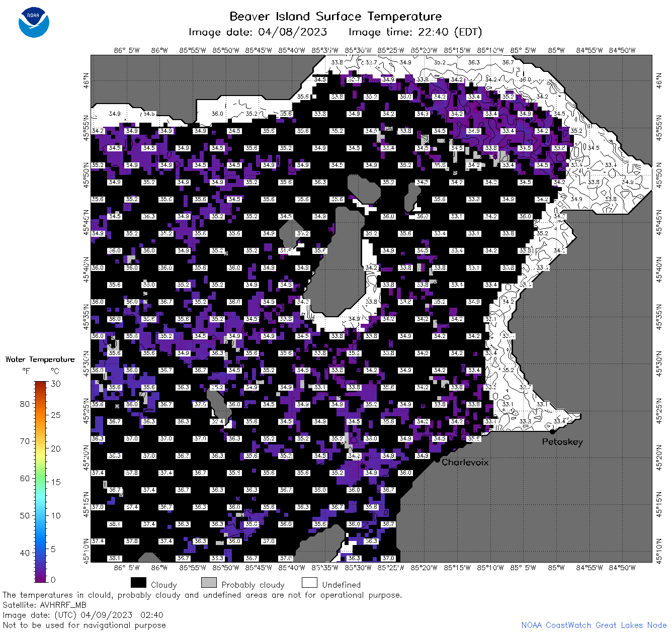Click the gray Probably cloudy legend swatch
Screen dimensions: 672x633
coord(209,583)
